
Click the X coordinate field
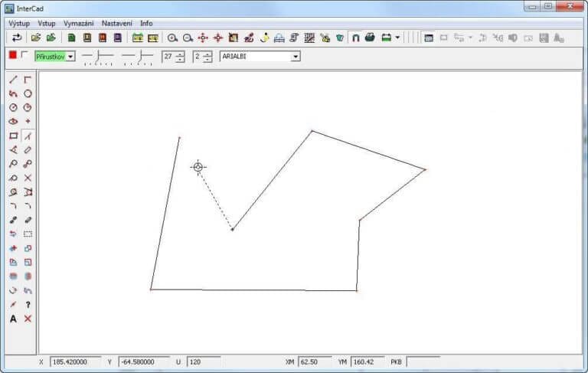click(75, 362)
